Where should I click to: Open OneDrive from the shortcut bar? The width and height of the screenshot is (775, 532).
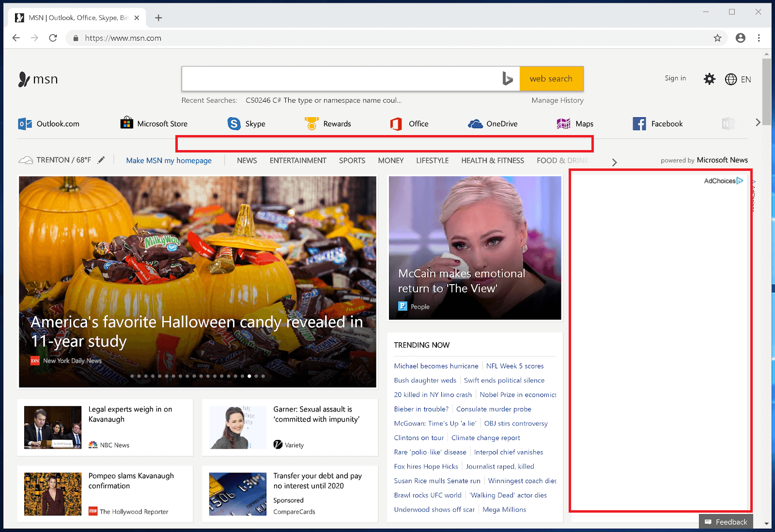pyautogui.click(x=476, y=123)
